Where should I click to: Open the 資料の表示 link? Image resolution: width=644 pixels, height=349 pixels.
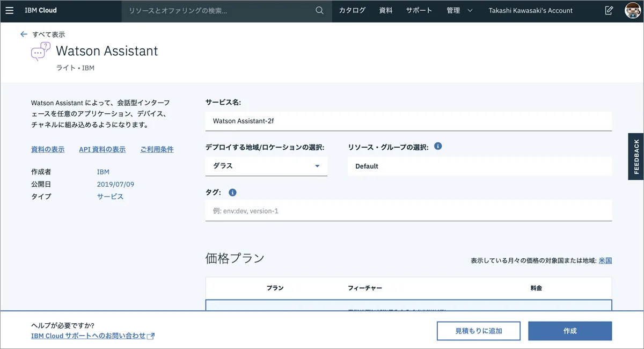pyautogui.click(x=48, y=149)
